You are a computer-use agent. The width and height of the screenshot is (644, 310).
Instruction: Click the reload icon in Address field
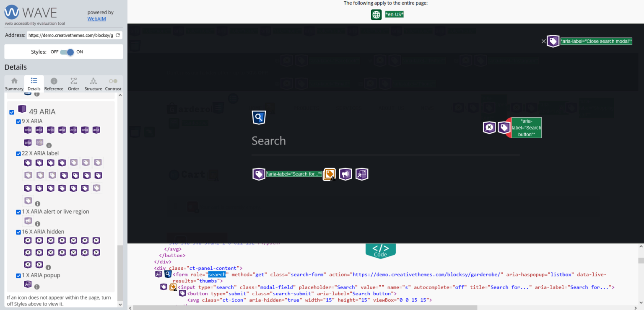[118, 36]
